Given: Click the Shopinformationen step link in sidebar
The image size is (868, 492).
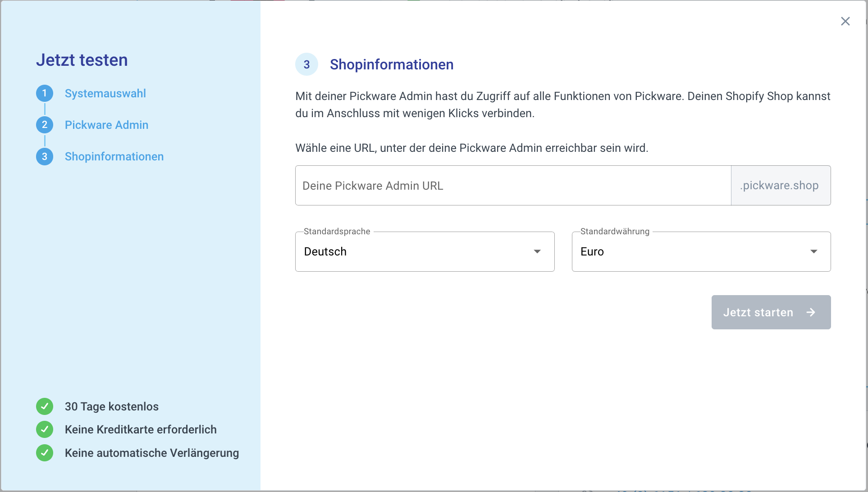Looking at the screenshot, I should (114, 156).
